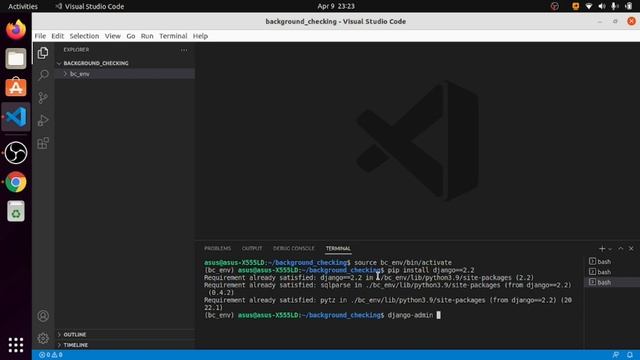Open Google Chrome from the dock
The height and width of the screenshot is (360, 640).
point(16,182)
